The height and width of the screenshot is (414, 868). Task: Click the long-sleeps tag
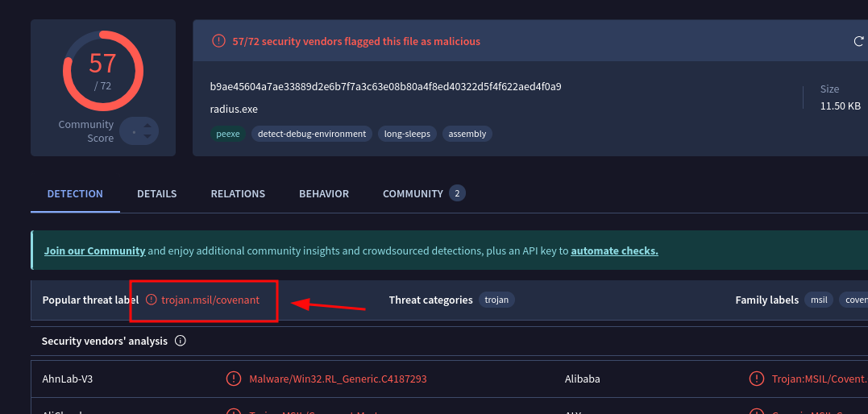pos(407,134)
